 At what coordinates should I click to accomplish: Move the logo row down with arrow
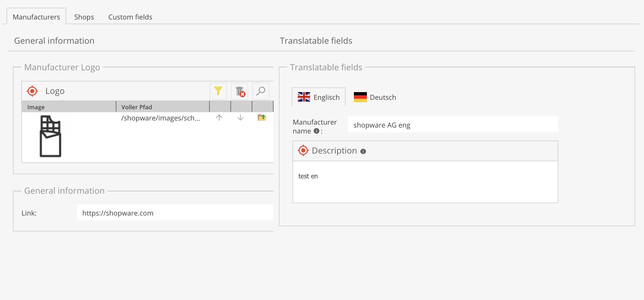click(x=240, y=118)
